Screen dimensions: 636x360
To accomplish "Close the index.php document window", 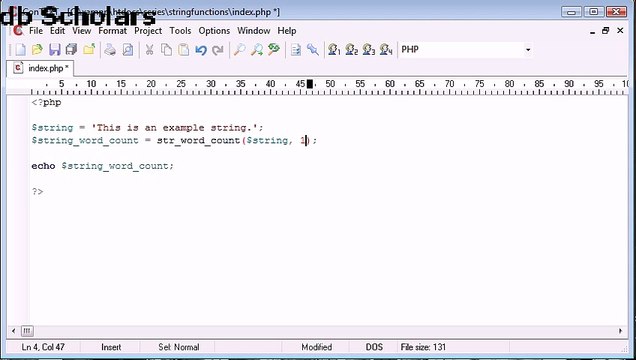I will pyautogui.click(x=620, y=30).
